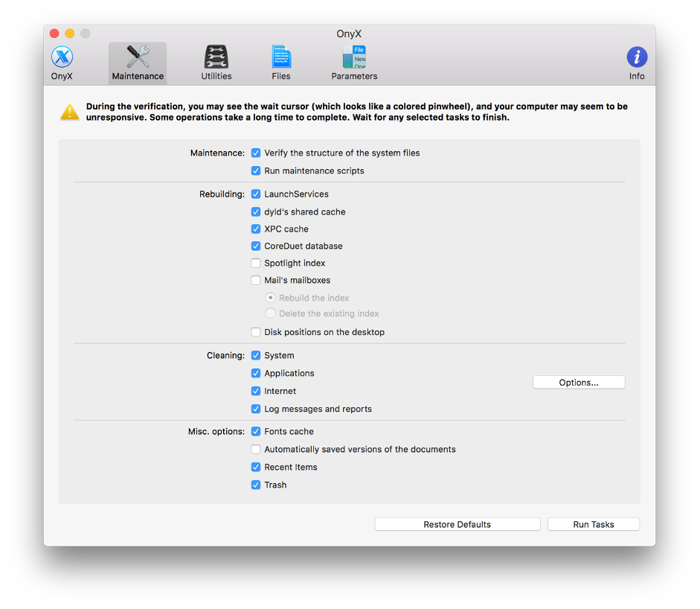This screenshot has height=609, width=700.
Task: Check Disk positions on the desktop
Action: [256, 333]
